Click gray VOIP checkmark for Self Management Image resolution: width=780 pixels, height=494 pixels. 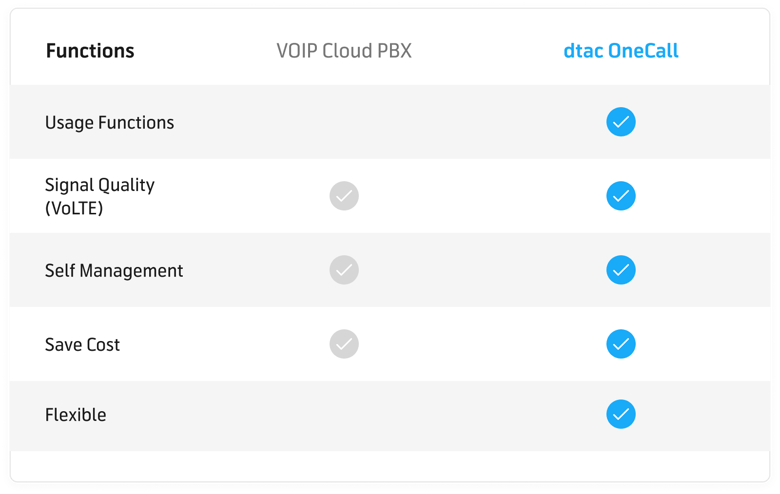coord(344,270)
